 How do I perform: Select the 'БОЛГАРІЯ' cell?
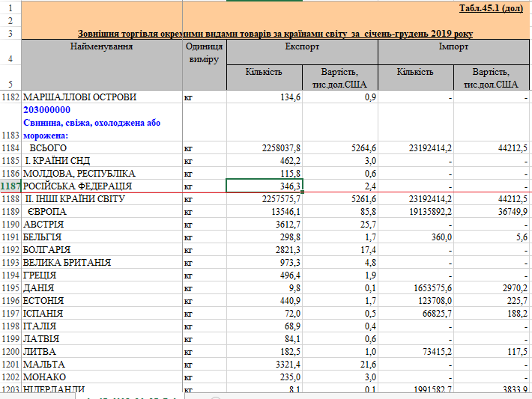click(x=102, y=250)
